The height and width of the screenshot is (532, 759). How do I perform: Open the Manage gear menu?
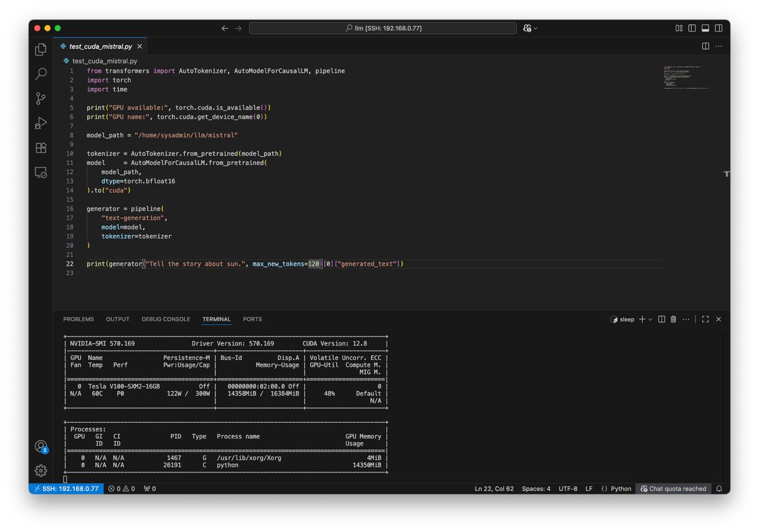[41, 470]
